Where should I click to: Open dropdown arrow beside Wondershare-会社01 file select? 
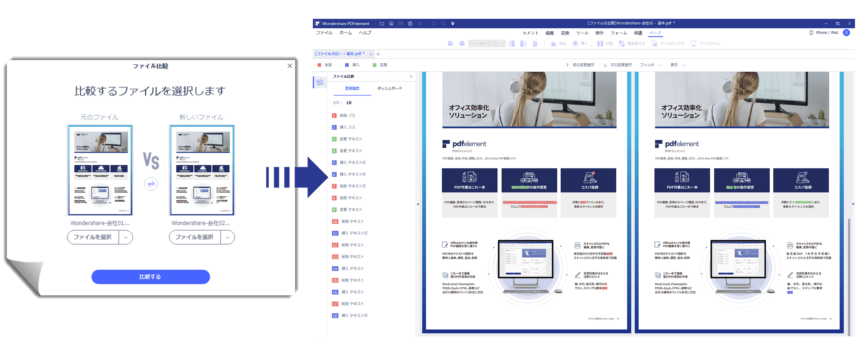pos(125,237)
